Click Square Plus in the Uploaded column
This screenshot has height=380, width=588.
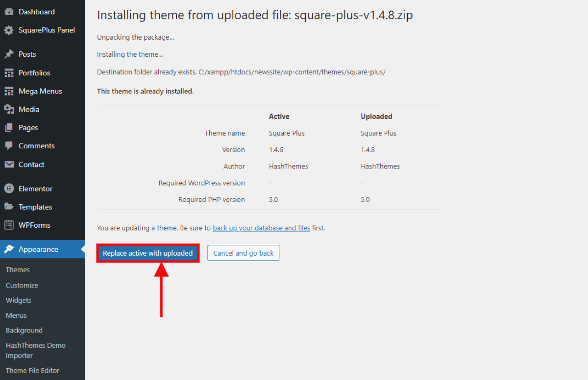378,133
